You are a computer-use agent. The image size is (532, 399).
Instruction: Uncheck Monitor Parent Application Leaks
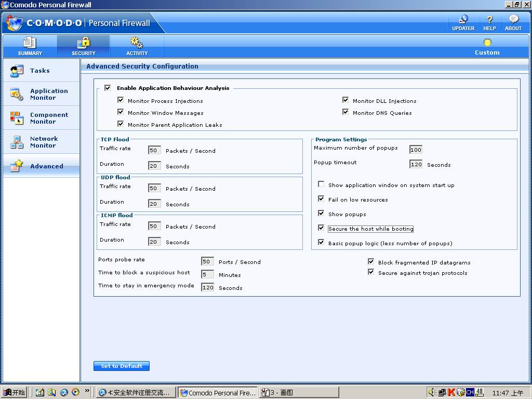click(121, 124)
